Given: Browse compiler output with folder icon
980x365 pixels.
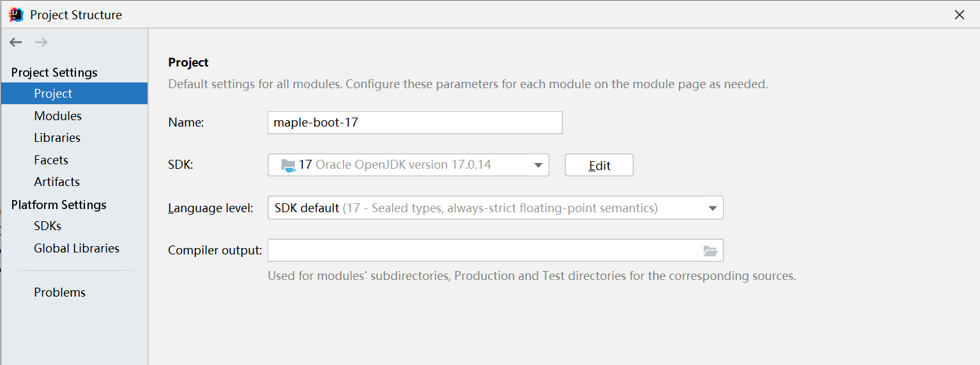Looking at the screenshot, I should (710, 251).
